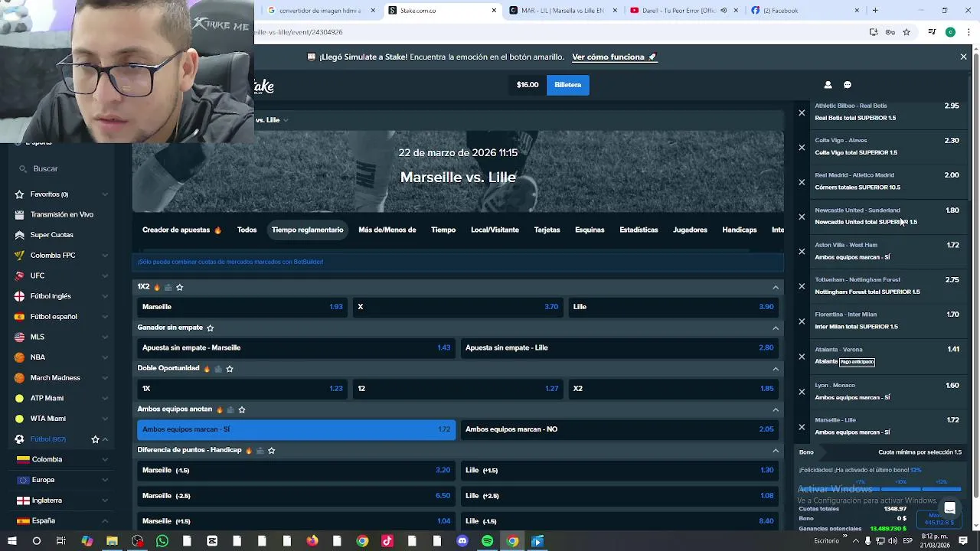Image resolution: width=980 pixels, height=551 pixels.
Task: Remove the Atalanta - Verona selection
Action: [x=802, y=356]
